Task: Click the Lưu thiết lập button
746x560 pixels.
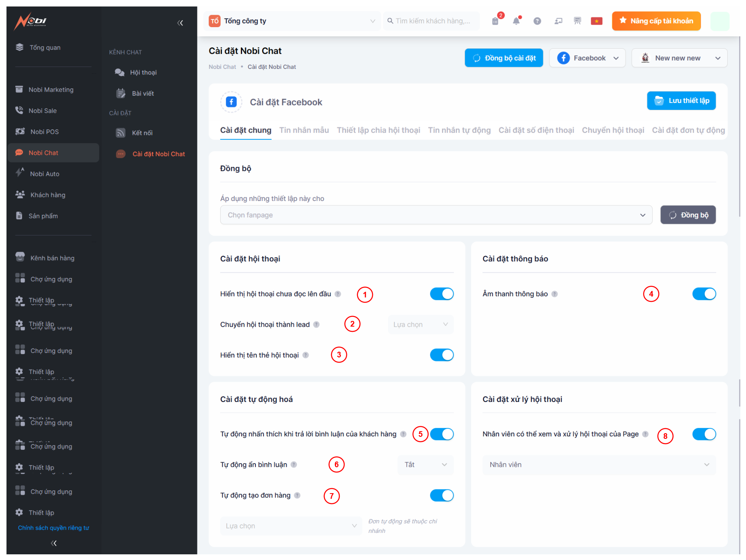Action: [681, 101]
